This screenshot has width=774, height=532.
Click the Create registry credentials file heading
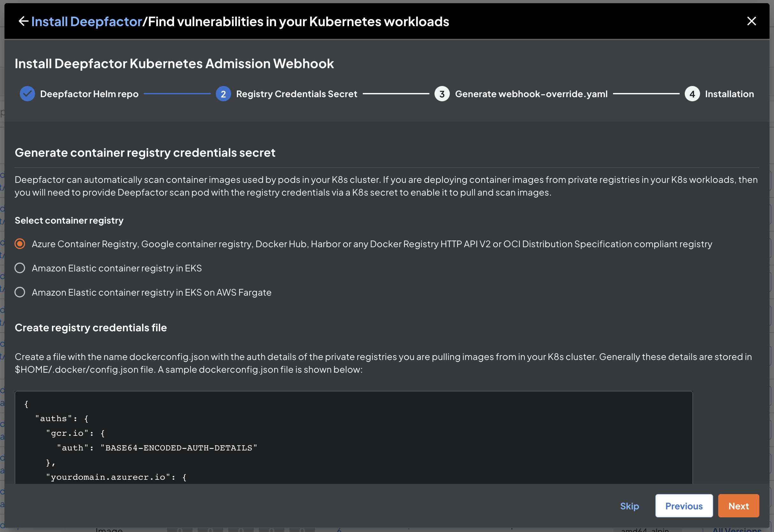91,328
